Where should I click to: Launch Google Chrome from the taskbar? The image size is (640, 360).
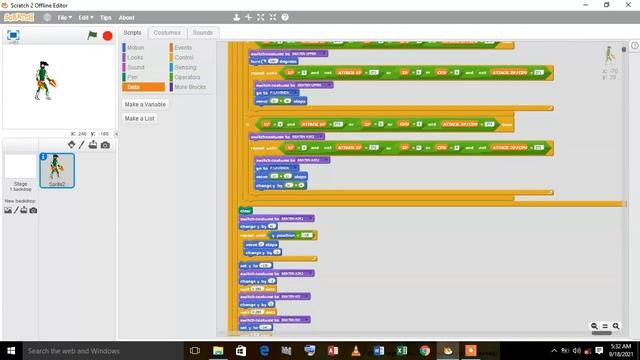(x=424, y=351)
